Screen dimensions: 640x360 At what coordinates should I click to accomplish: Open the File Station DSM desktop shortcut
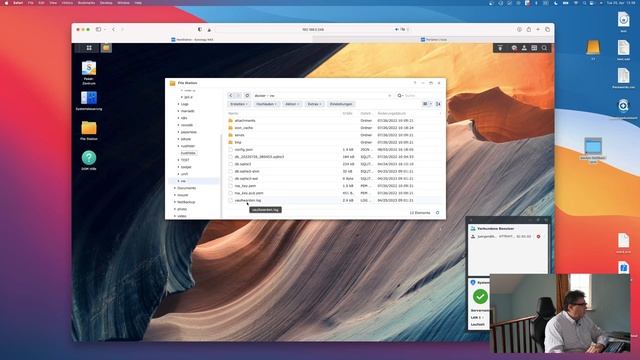pos(89,131)
